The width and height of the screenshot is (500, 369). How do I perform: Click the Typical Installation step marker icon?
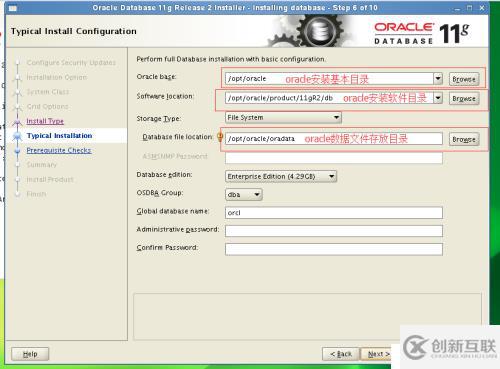click(17, 136)
